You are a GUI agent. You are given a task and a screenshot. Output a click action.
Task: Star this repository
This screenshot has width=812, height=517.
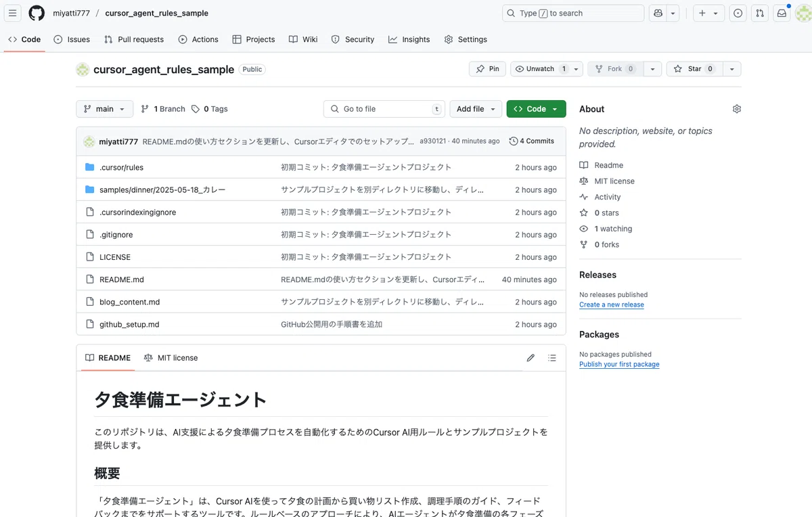point(695,69)
